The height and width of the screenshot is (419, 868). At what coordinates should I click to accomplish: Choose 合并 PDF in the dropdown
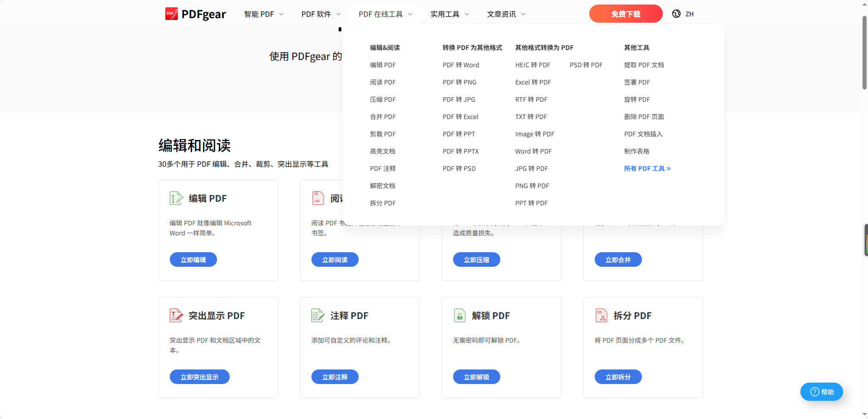[383, 117]
